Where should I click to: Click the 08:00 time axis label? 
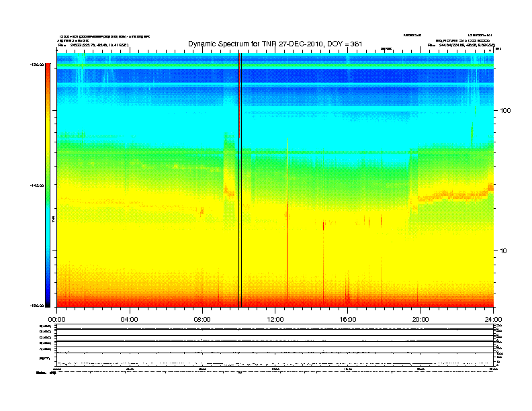point(202,320)
